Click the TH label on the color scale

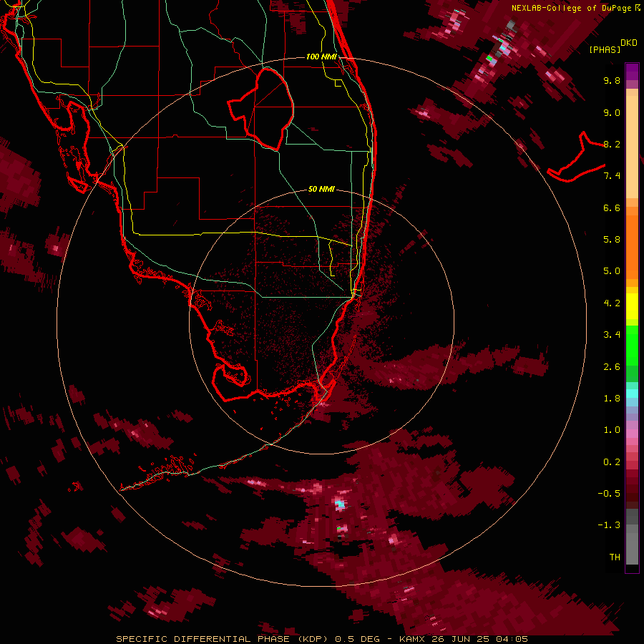(615, 557)
